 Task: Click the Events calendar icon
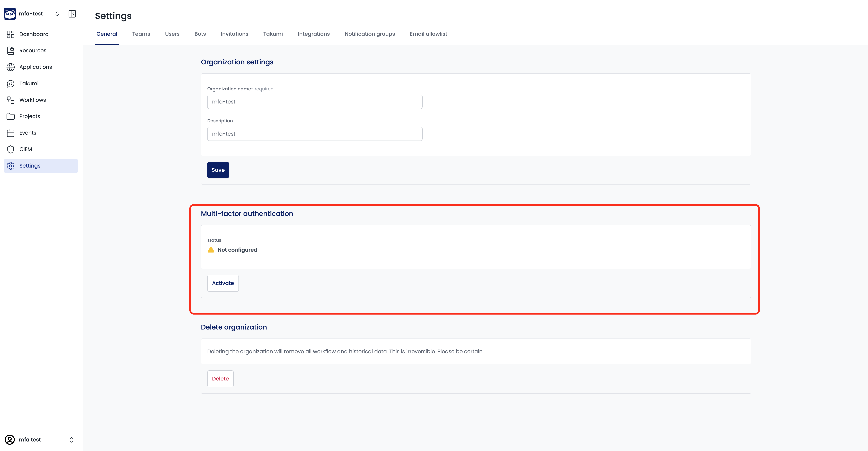[x=10, y=133]
